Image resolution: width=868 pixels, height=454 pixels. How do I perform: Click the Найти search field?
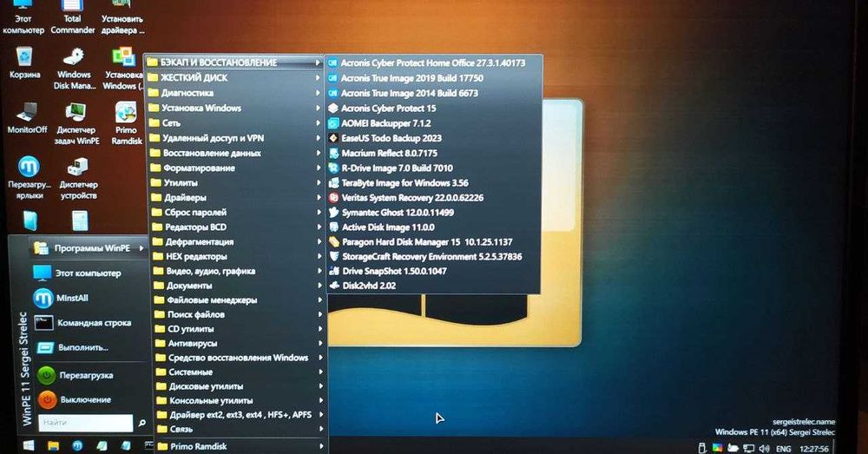(x=85, y=423)
